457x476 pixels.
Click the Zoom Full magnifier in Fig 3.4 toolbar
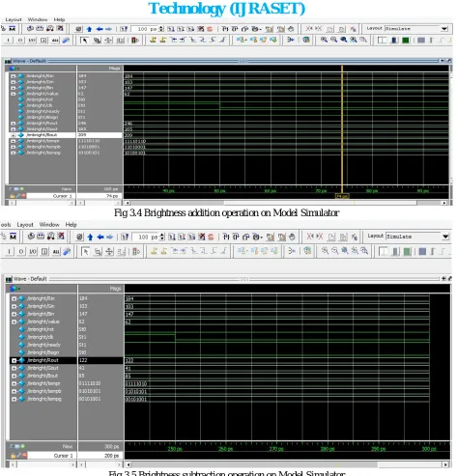(344, 40)
